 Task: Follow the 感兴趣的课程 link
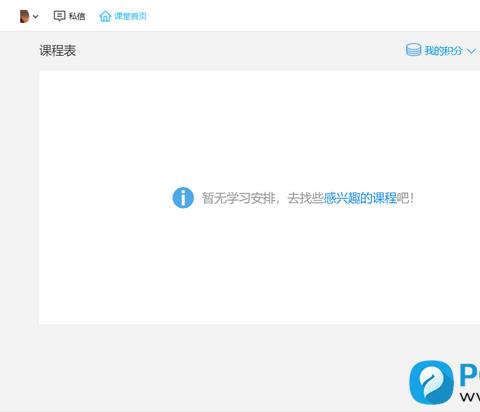(360, 198)
